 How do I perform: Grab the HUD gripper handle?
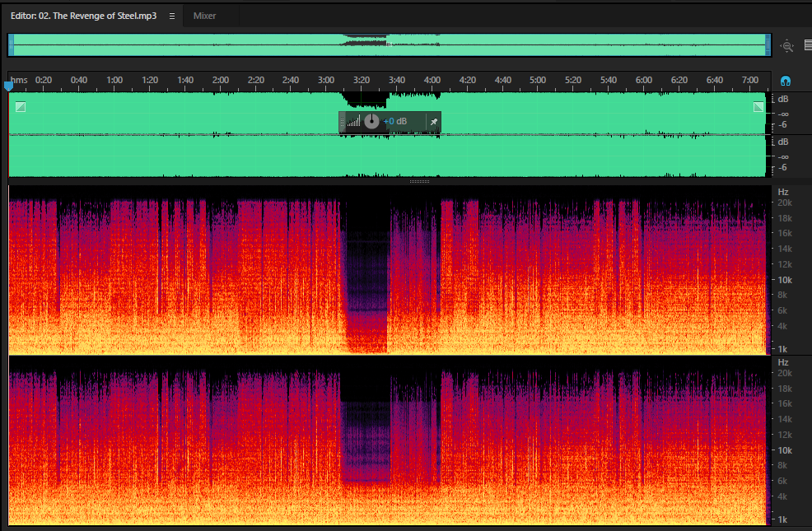click(x=342, y=122)
